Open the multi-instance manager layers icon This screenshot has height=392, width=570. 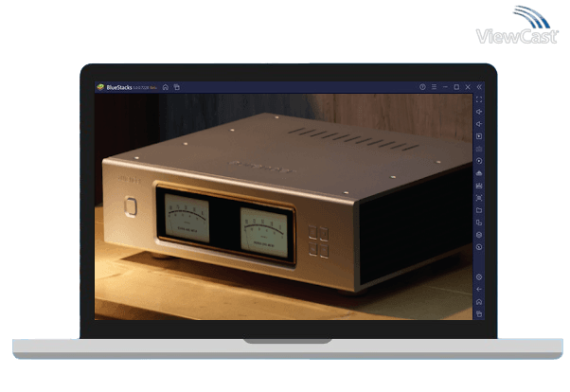click(x=479, y=235)
